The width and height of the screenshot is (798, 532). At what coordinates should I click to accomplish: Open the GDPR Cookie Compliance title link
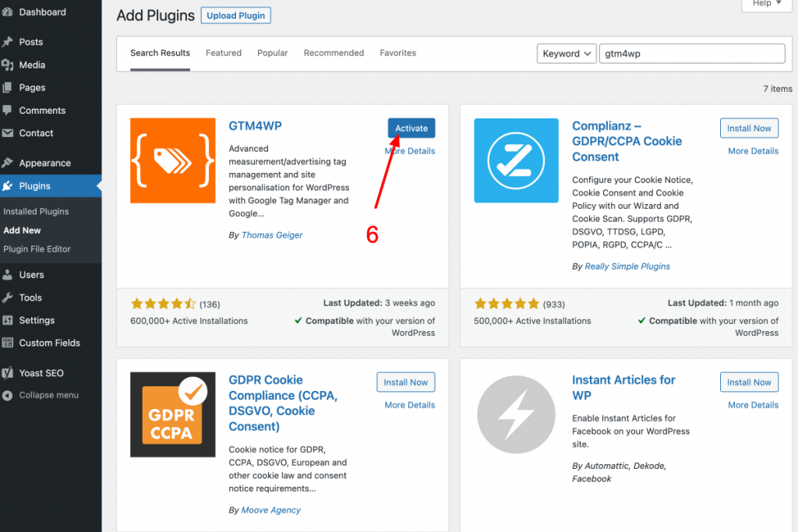click(283, 403)
